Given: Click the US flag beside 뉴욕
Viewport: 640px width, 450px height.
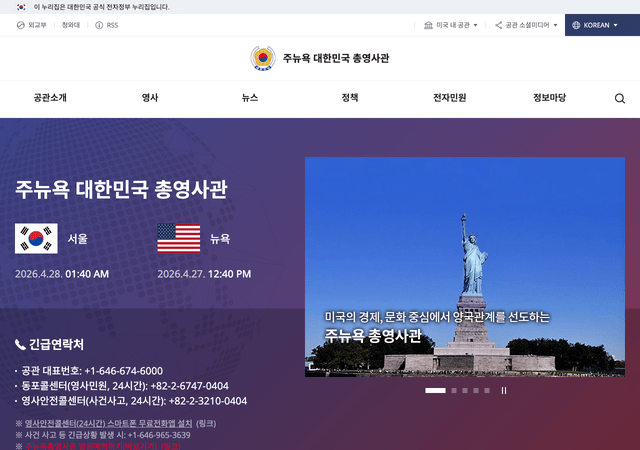Looking at the screenshot, I should (x=179, y=238).
